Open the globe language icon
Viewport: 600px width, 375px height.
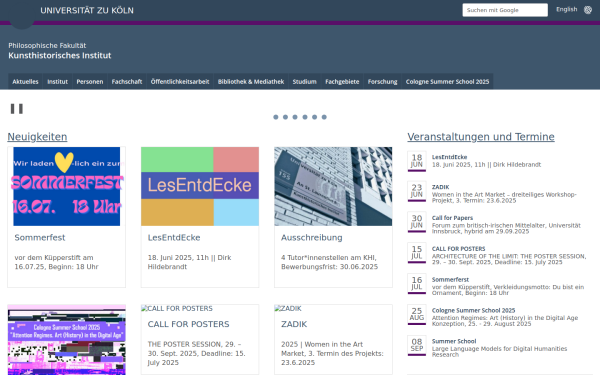tap(588, 10)
